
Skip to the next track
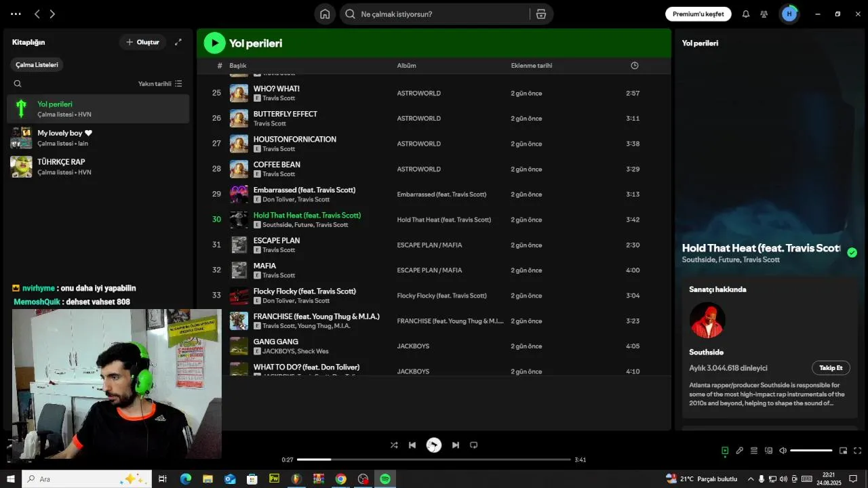tap(456, 445)
